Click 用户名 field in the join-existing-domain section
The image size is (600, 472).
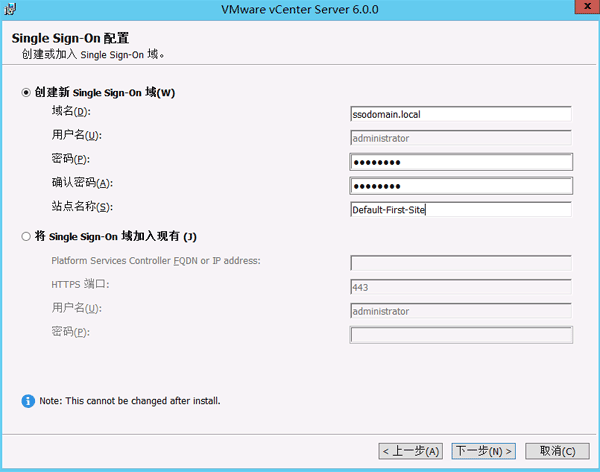(460, 311)
